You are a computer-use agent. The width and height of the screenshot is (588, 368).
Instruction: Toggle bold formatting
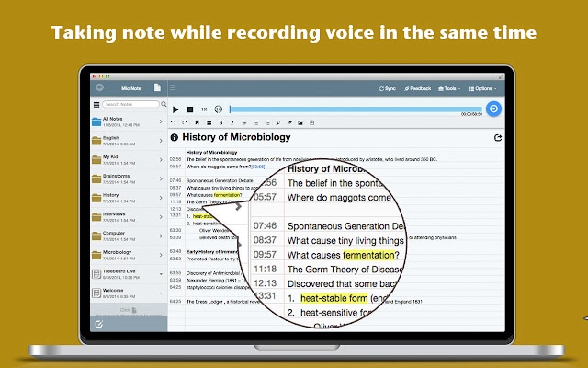(220, 122)
